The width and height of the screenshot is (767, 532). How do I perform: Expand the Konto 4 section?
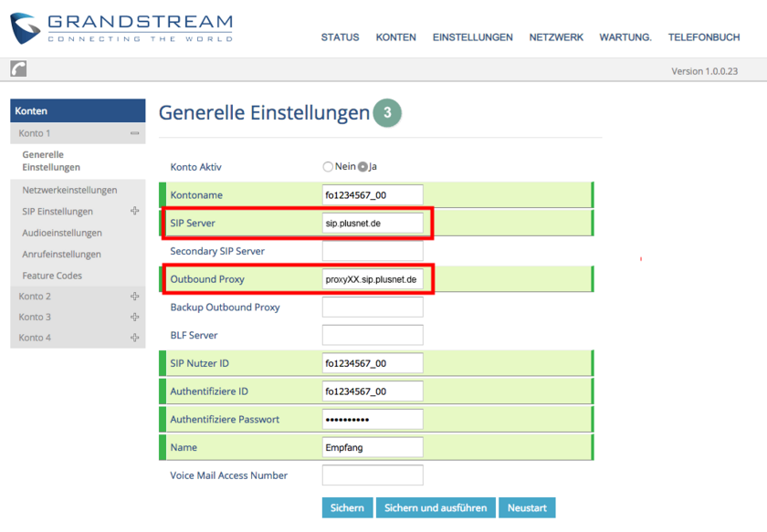[135, 338]
